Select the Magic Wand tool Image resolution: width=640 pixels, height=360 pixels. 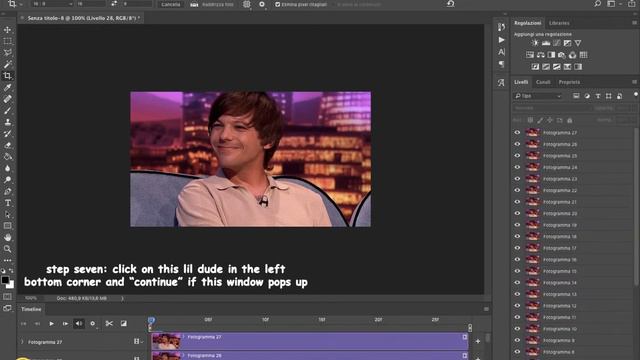7,64
